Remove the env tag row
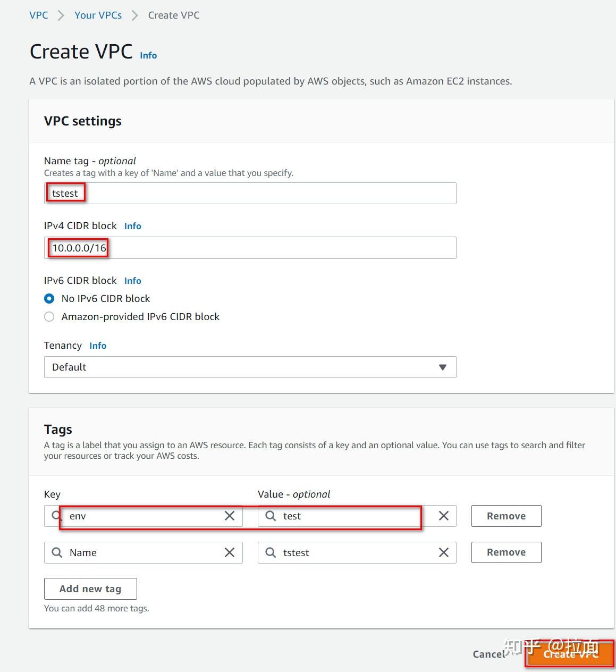The height and width of the screenshot is (672, 616). [x=505, y=516]
